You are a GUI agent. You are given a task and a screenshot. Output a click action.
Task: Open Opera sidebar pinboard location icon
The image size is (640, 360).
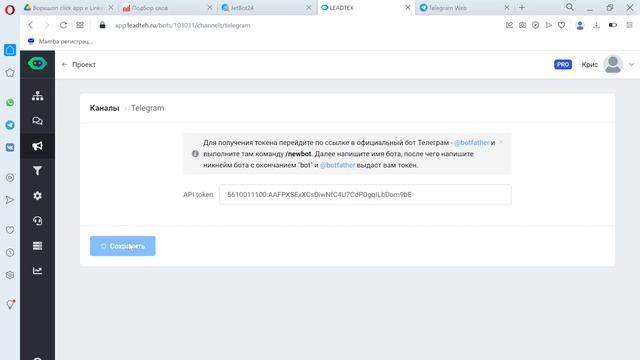tap(10, 304)
